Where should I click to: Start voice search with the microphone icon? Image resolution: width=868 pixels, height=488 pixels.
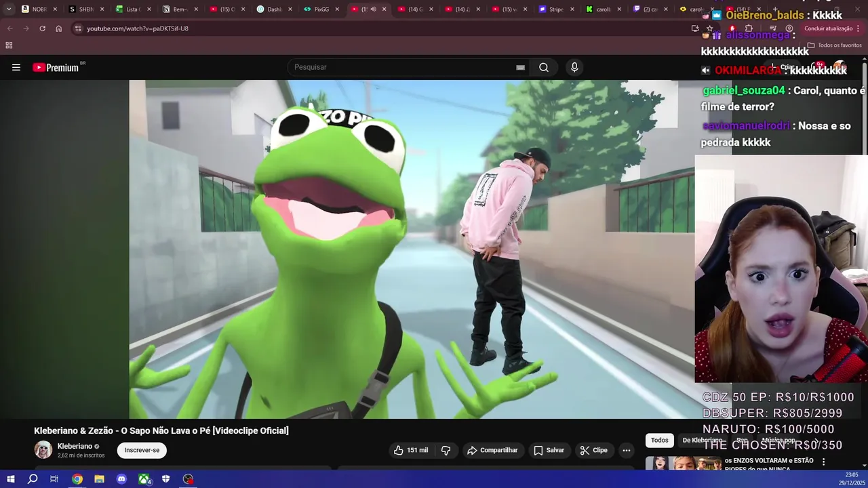[574, 67]
